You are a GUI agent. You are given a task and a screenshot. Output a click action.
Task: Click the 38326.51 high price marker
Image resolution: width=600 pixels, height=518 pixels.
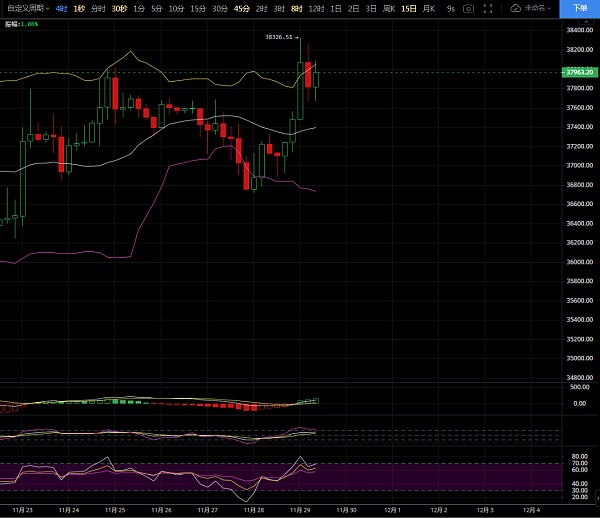tap(279, 37)
